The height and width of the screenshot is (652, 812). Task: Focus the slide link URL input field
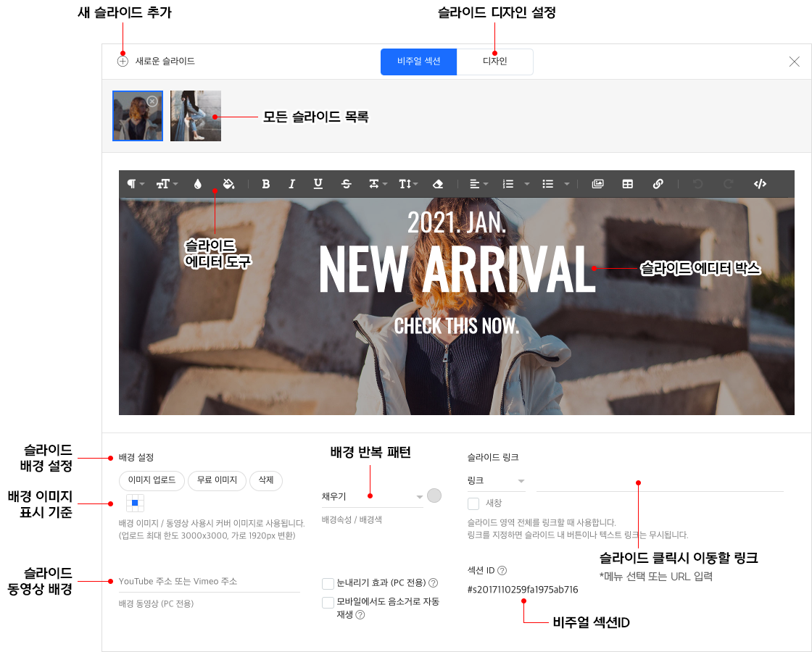(x=660, y=481)
